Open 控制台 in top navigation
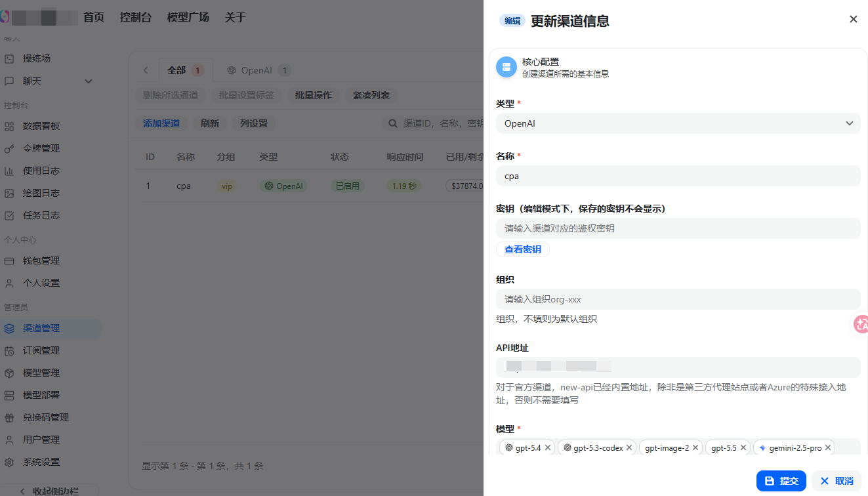The width and height of the screenshot is (868, 496). coord(135,17)
